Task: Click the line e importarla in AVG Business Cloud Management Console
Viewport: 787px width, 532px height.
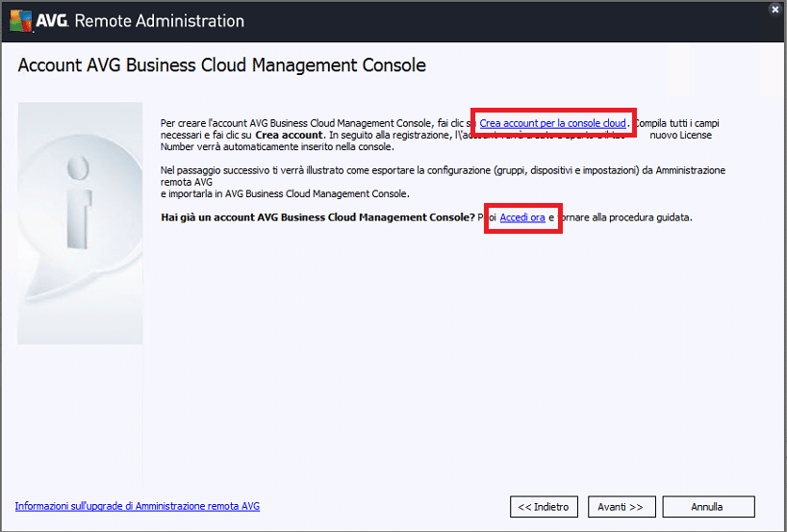Action: (285, 193)
